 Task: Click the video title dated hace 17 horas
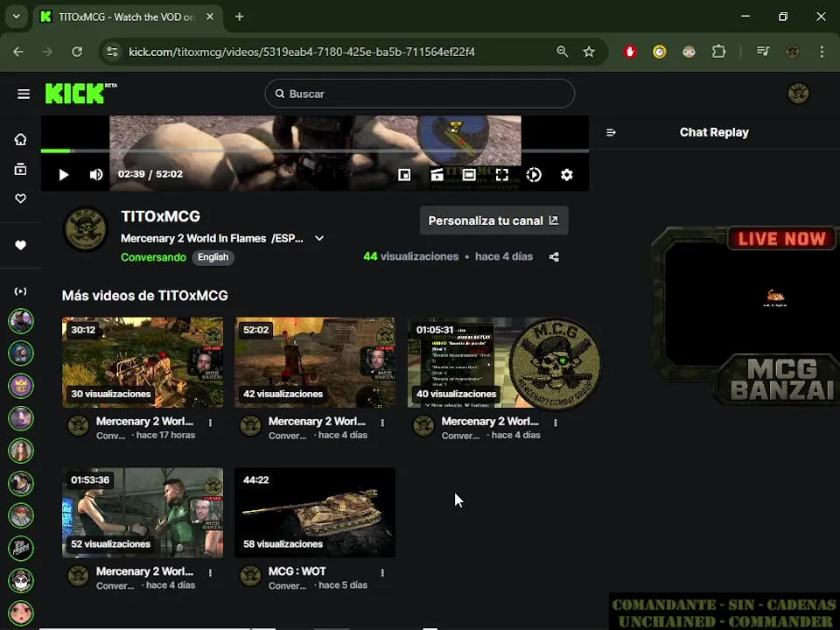coord(144,422)
